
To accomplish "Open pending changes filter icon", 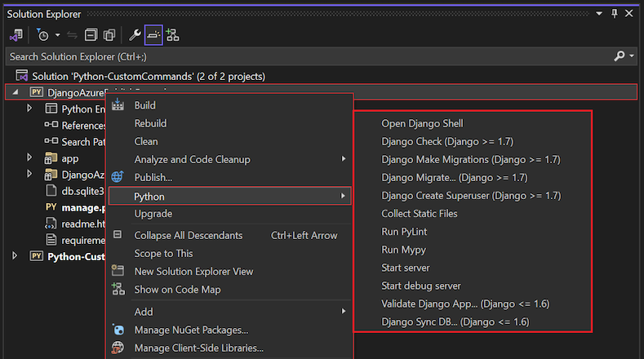I will coord(42,35).
